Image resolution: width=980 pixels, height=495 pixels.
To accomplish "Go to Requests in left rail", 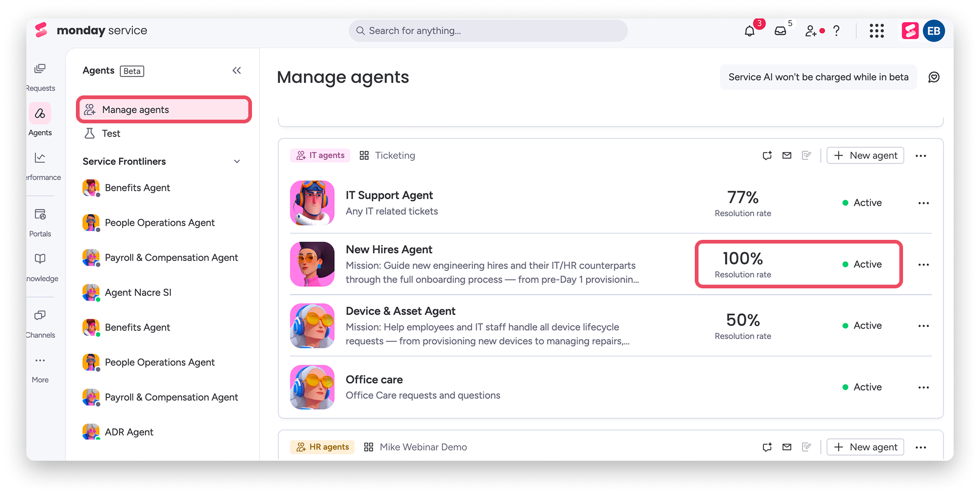I will tap(40, 77).
